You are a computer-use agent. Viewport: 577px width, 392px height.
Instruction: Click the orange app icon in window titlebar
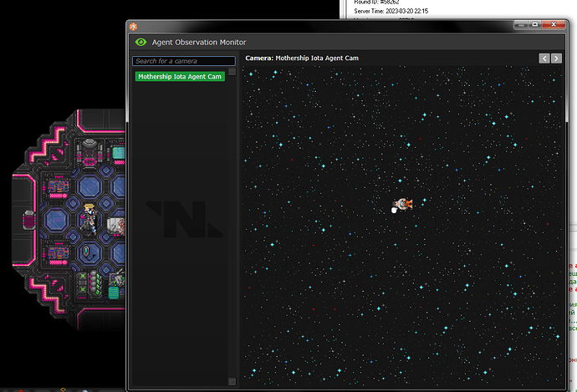tap(133, 27)
